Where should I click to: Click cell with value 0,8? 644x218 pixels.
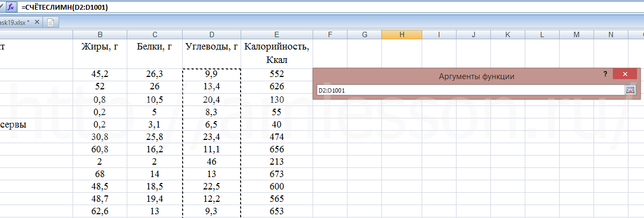[x=100, y=100]
